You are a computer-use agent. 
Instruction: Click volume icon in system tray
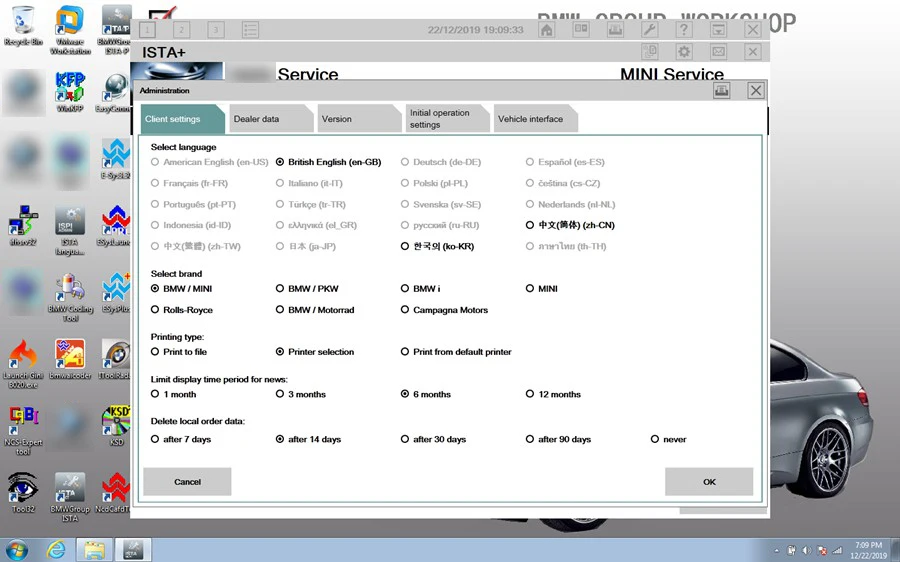coord(806,551)
